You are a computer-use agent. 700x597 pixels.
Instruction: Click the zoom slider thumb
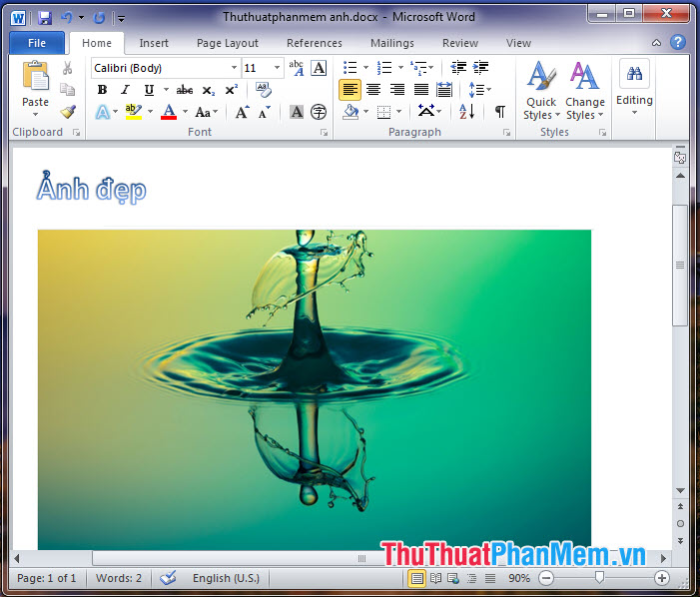(599, 578)
